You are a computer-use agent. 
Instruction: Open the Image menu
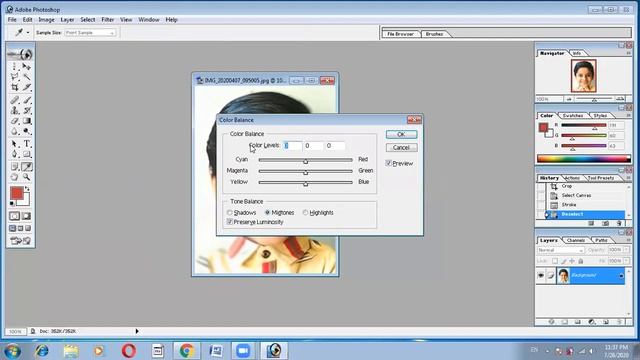point(46,20)
